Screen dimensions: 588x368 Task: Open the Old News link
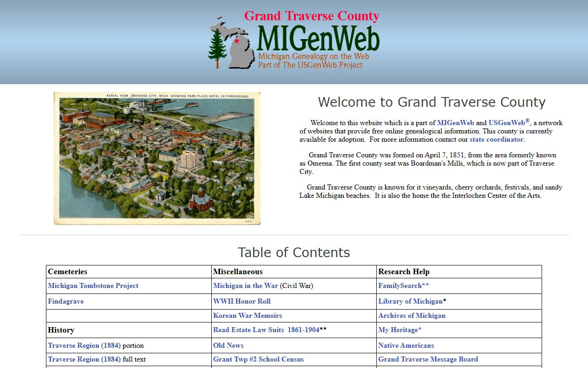point(228,345)
